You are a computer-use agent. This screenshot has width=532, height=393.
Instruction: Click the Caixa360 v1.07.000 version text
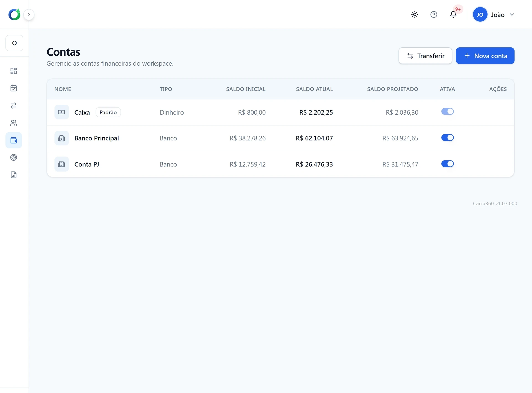tap(495, 204)
